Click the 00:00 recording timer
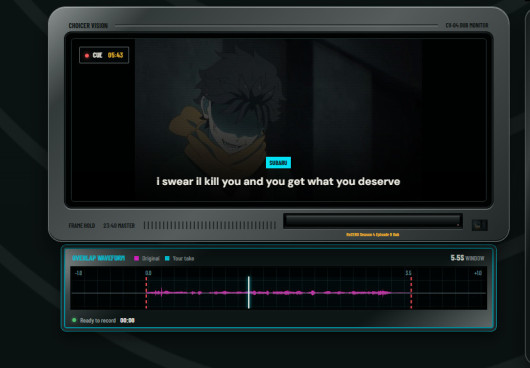Image resolution: width=530 pixels, height=368 pixels. click(x=127, y=320)
